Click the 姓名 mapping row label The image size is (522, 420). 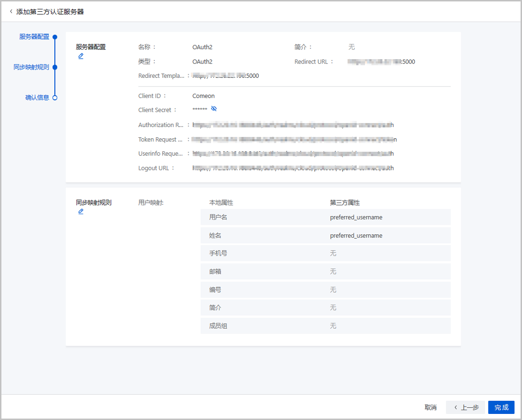[215, 235]
